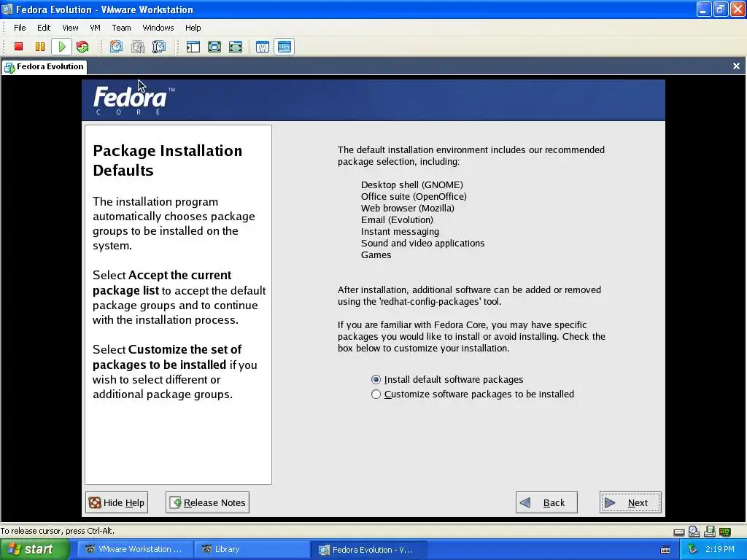Select Customize software packages to be installed
The height and width of the screenshot is (560, 747).
tap(473, 394)
